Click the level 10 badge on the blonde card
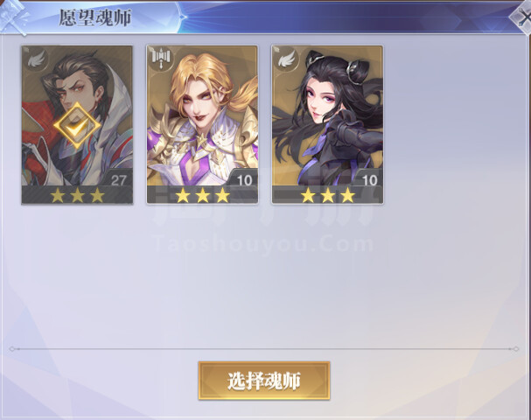The image size is (531, 420). (244, 180)
